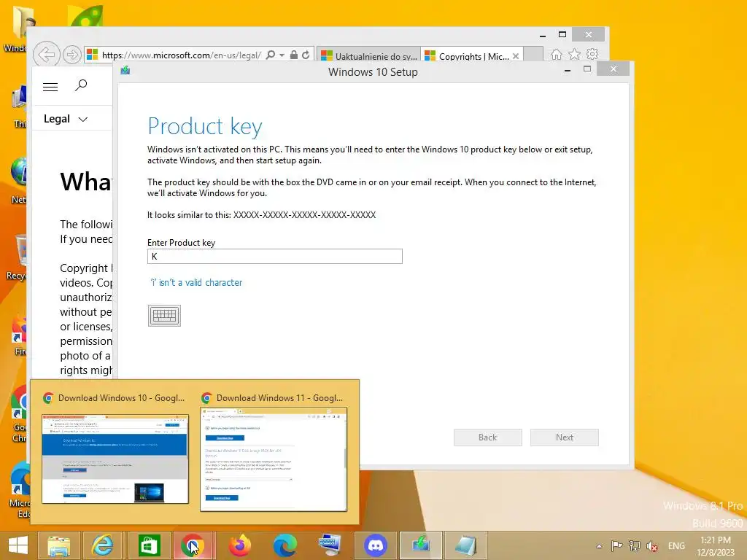Click the Next button in Windows 10 Setup
The width and height of the screenshot is (747, 560).
(x=565, y=437)
